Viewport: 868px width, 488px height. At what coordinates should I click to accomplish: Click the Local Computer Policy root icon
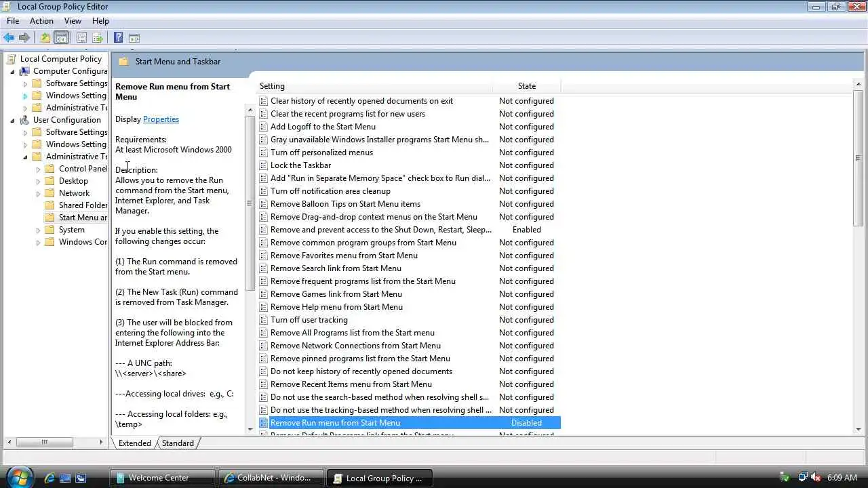coord(11,59)
